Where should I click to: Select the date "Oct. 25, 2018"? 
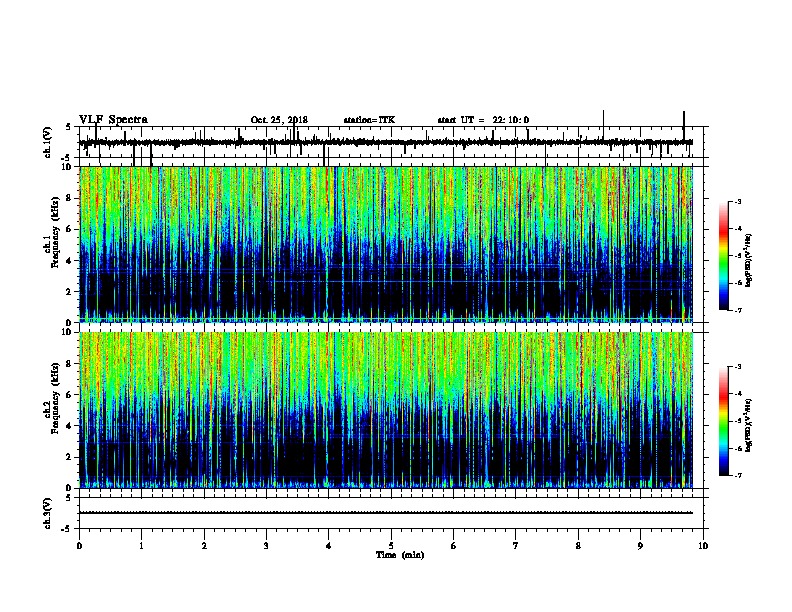pos(279,120)
